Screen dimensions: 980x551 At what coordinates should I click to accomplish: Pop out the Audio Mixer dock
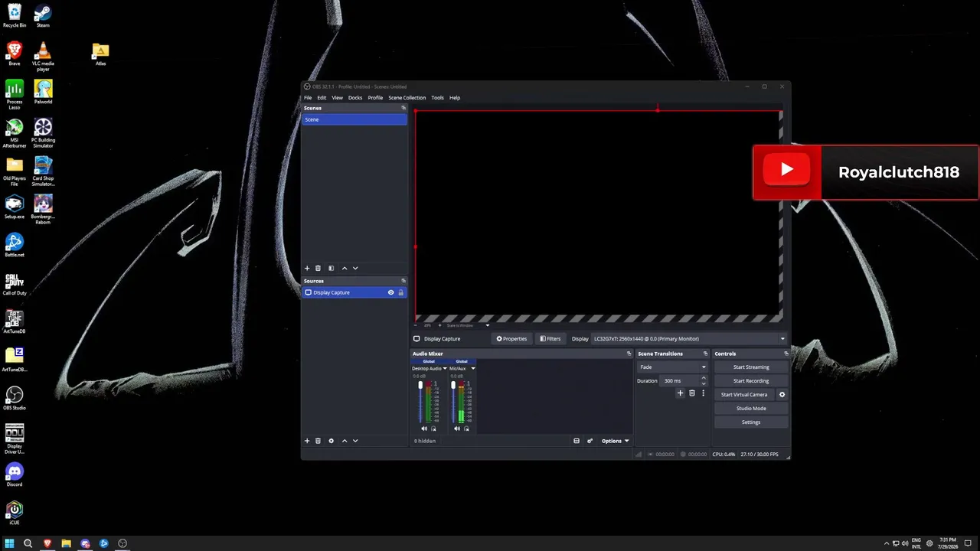click(x=629, y=354)
